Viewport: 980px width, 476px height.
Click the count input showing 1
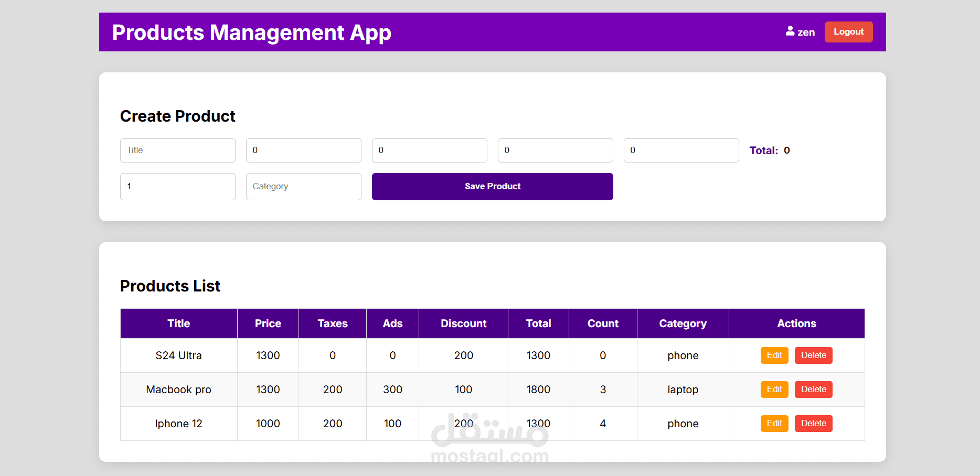178,187
